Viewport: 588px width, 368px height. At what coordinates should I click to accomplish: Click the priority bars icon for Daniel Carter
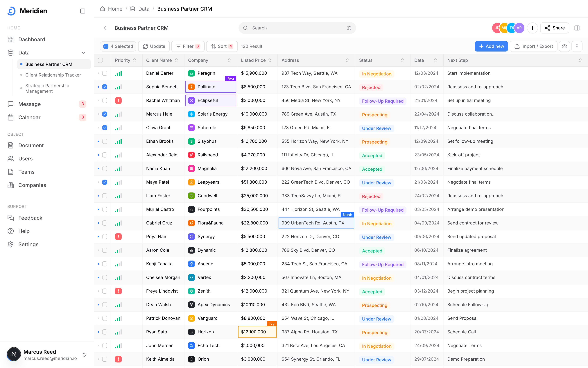pos(118,73)
